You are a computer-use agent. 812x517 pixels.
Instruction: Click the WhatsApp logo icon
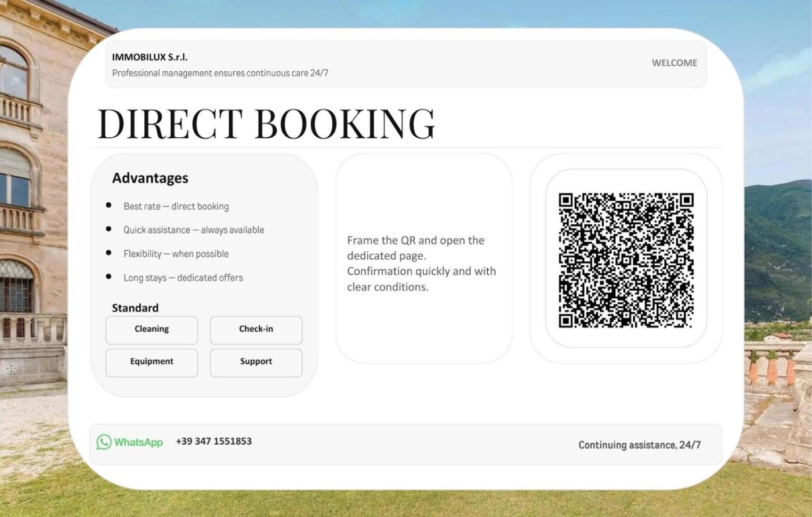(104, 442)
